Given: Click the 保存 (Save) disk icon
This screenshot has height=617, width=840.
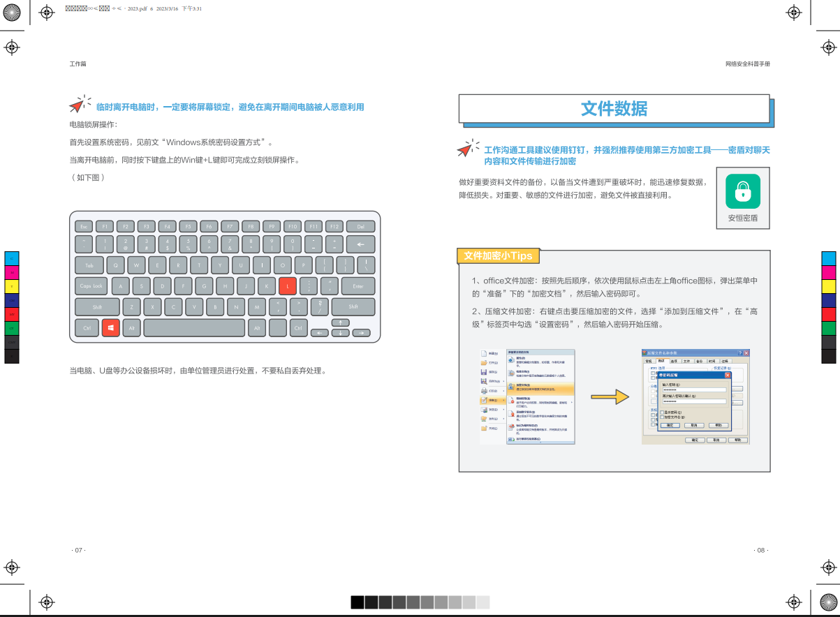Looking at the screenshot, I should (x=483, y=372).
